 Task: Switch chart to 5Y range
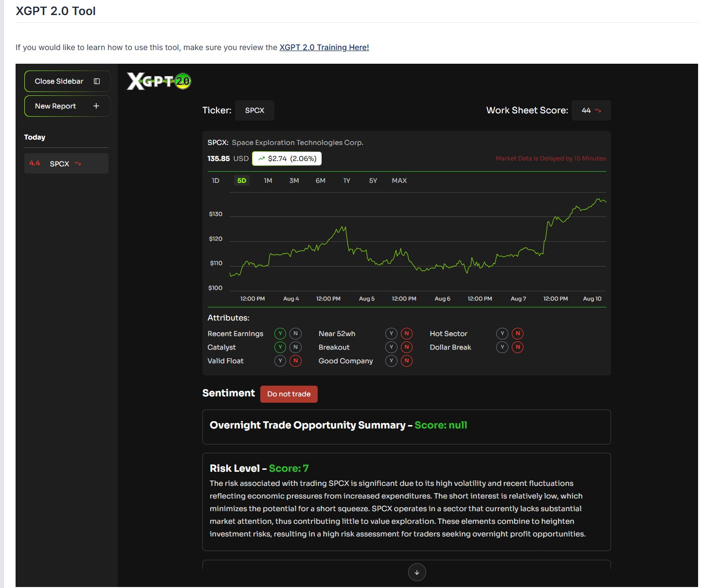point(373,180)
